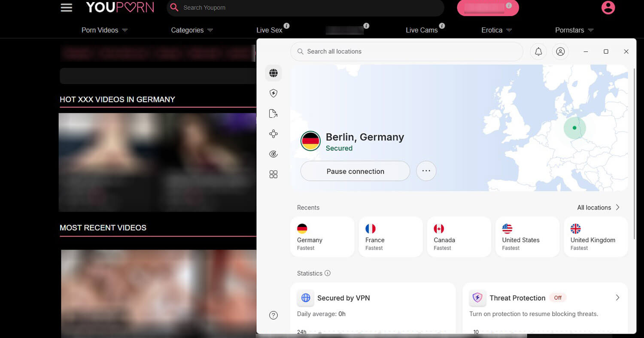Open the Live Cams nav item
This screenshot has width=644, height=338.
pyautogui.click(x=422, y=30)
